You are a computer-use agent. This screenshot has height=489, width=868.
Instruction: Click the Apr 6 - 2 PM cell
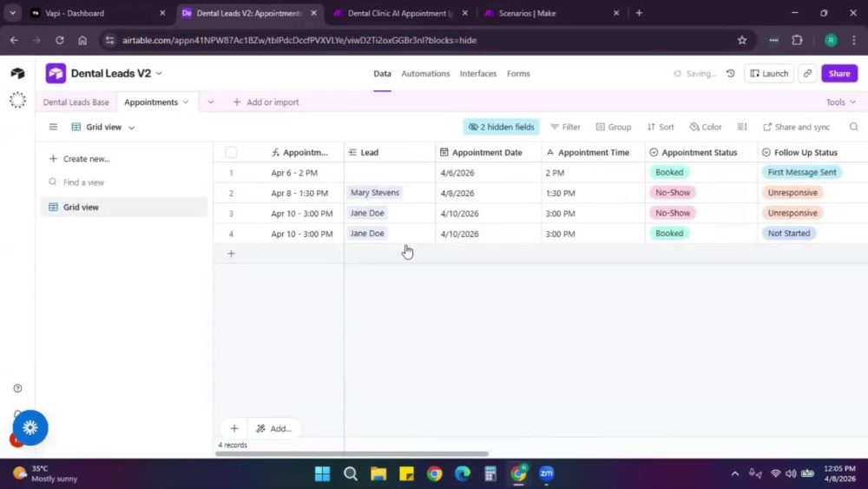point(294,173)
